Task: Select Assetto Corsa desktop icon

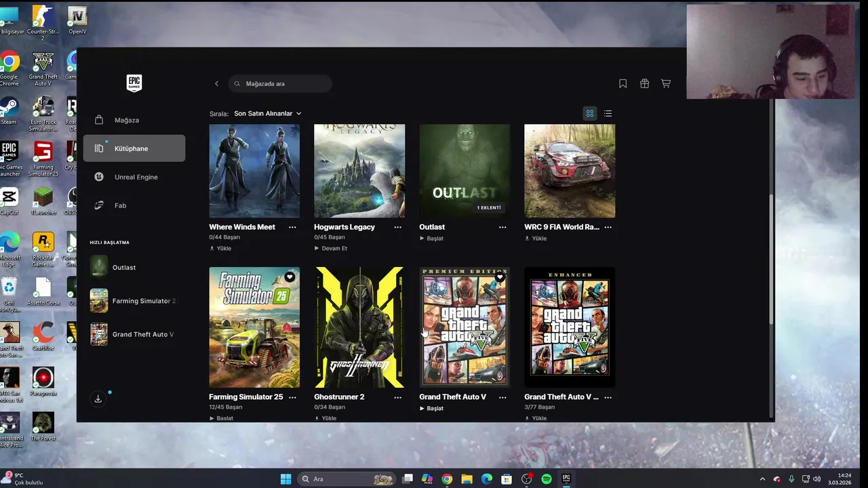Action: tap(43, 291)
